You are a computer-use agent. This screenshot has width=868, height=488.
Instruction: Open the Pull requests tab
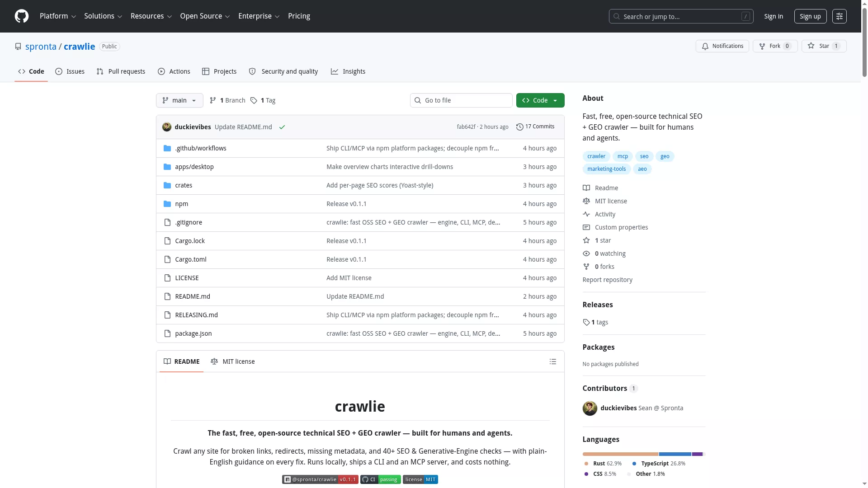(121, 71)
